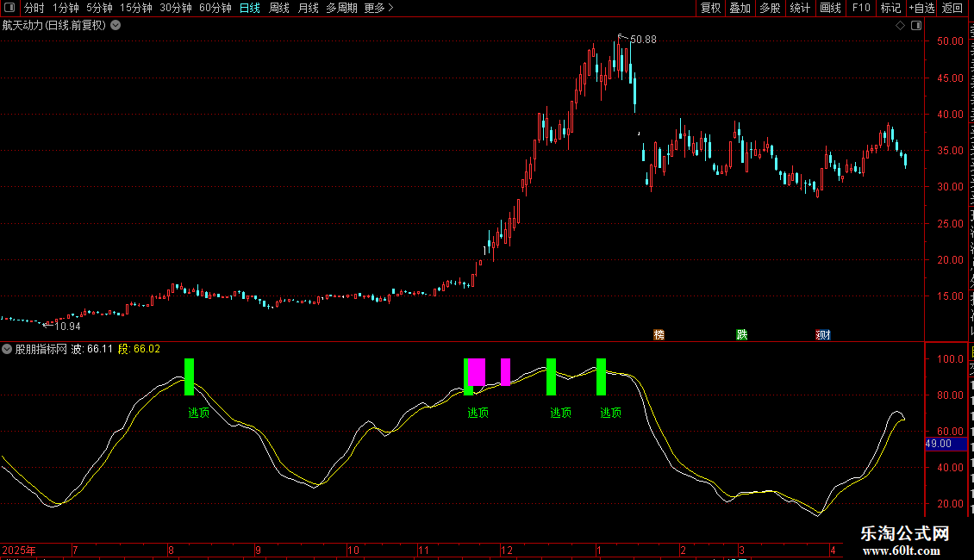This screenshot has width=974, height=560.
Task: Select the 30分钟 period
Action: [176, 8]
